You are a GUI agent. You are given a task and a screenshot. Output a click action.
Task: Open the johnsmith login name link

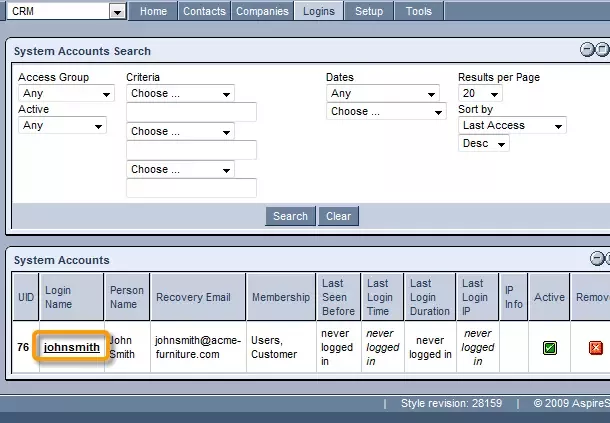71,348
